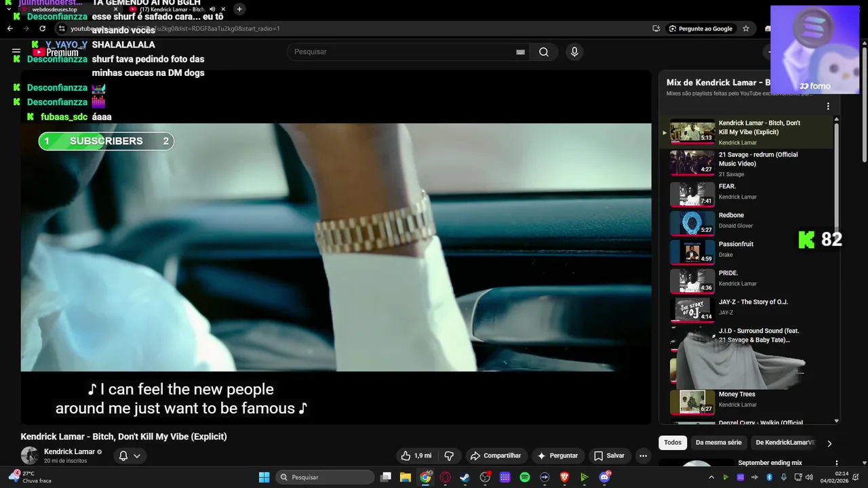Image resolution: width=868 pixels, height=488 pixels.
Task: Open Steam from the taskbar
Action: pos(465,477)
